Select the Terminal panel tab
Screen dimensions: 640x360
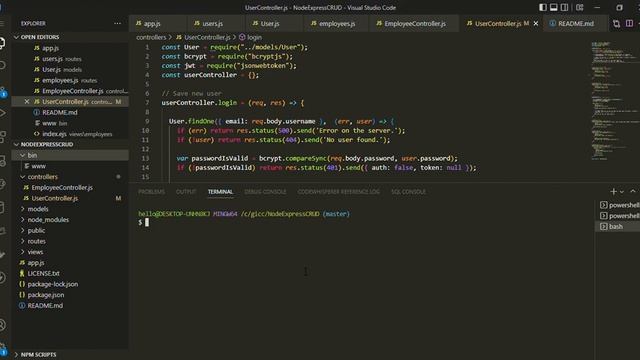220,192
